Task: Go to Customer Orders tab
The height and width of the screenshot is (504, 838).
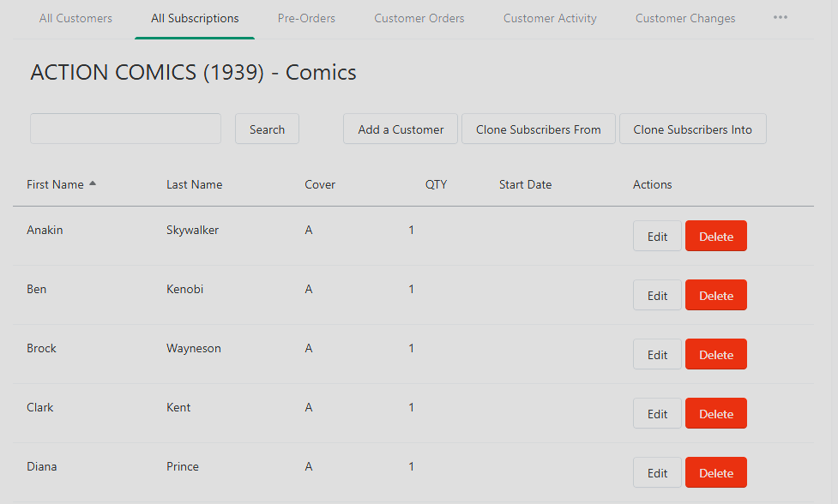Action: [x=419, y=19]
